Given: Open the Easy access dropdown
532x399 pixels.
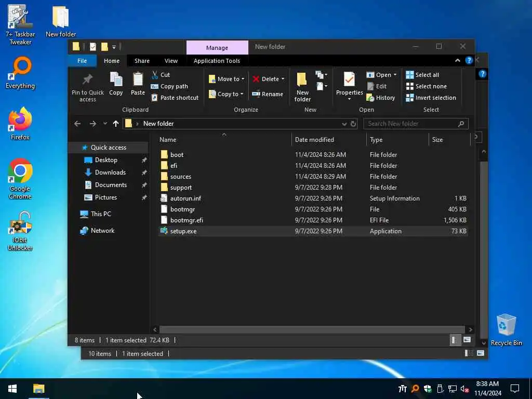Looking at the screenshot, I should tap(321, 86).
